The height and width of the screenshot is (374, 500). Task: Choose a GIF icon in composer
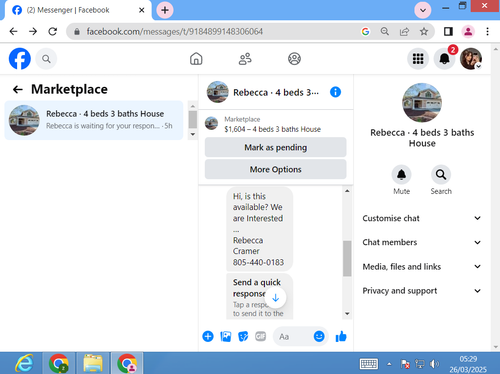pyautogui.click(x=260, y=336)
